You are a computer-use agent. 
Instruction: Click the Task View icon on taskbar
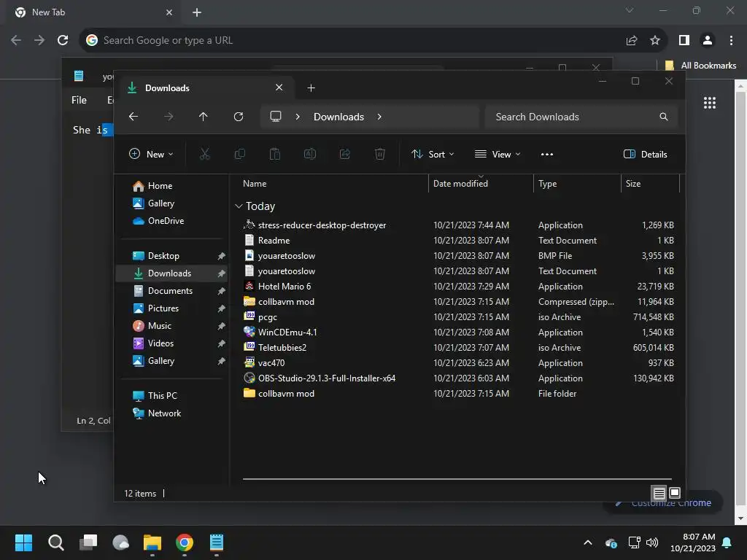click(x=88, y=542)
